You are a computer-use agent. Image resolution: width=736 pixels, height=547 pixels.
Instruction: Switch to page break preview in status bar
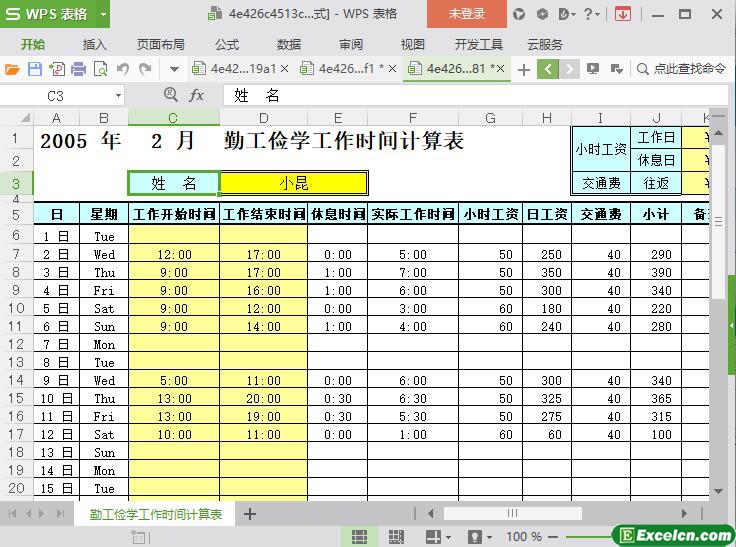[396, 536]
